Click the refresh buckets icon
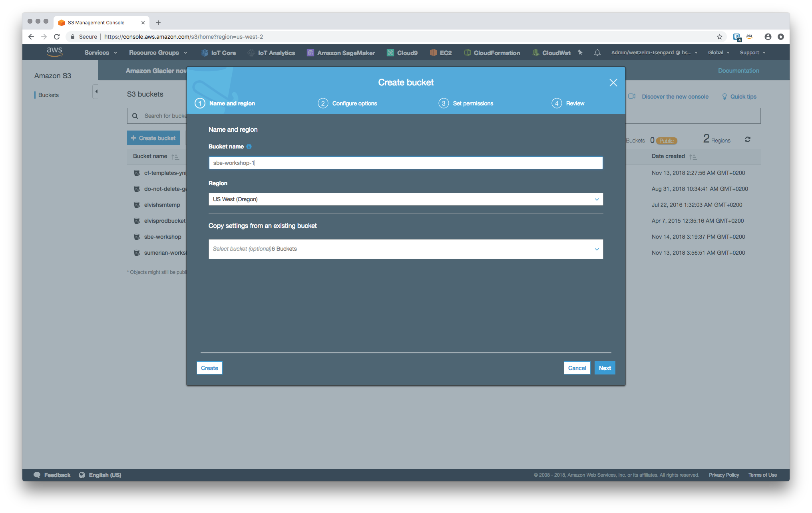This screenshot has width=812, height=513. [747, 139]
